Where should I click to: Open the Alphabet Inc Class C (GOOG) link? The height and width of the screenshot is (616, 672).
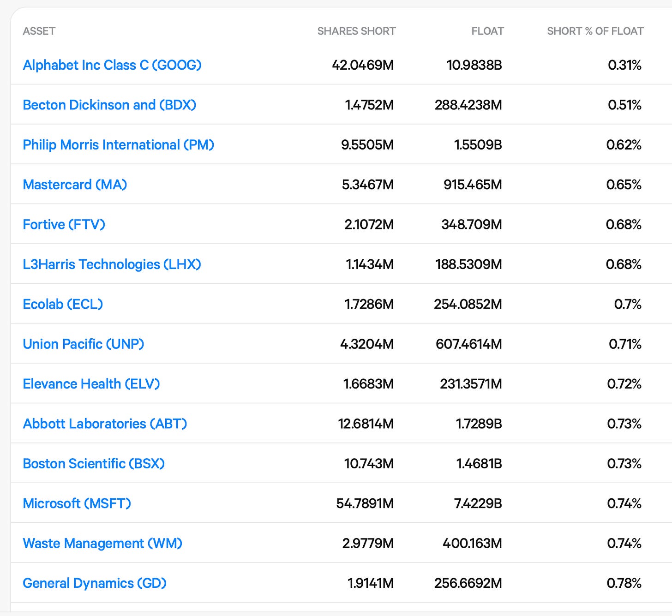click(112, 65)
